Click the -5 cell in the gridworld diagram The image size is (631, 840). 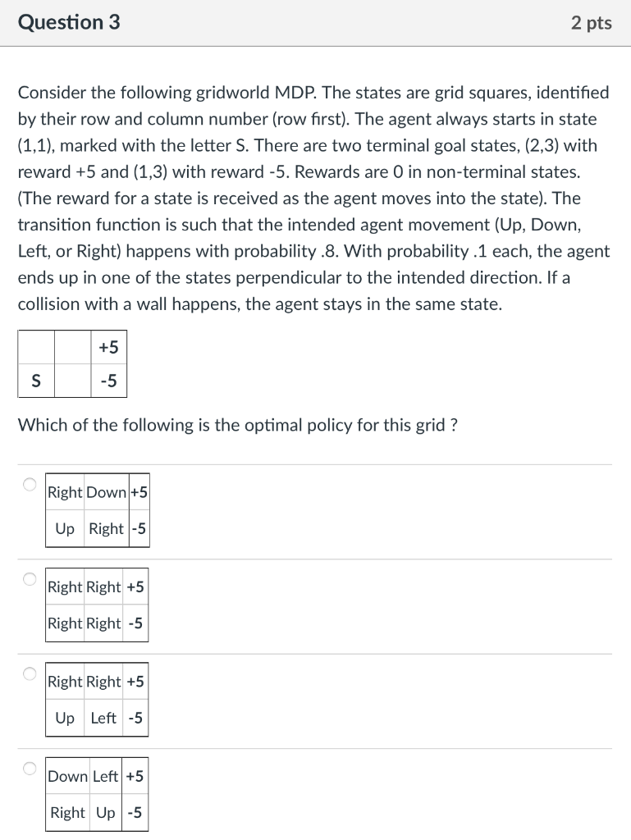click(x=108, y=381)
